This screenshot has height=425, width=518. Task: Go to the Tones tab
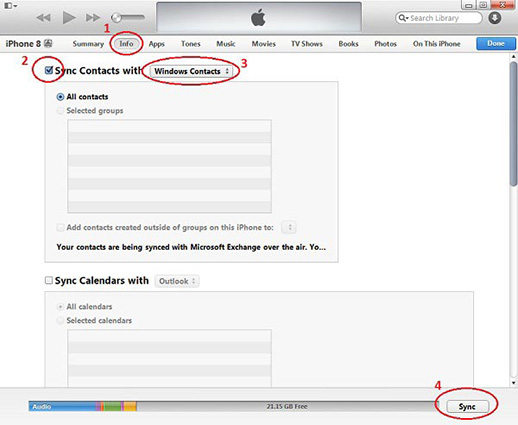coord(191,44)
